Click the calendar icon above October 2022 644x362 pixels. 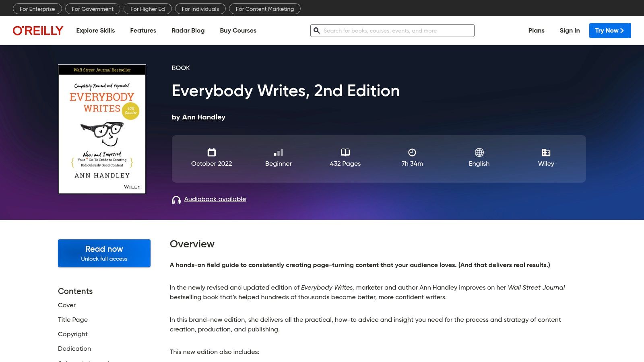coord(212,152)
